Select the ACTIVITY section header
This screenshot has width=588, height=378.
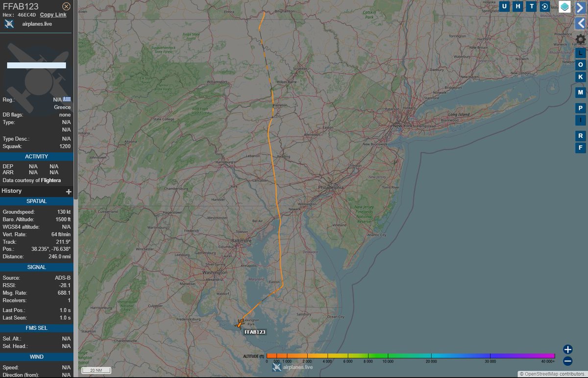37,156
